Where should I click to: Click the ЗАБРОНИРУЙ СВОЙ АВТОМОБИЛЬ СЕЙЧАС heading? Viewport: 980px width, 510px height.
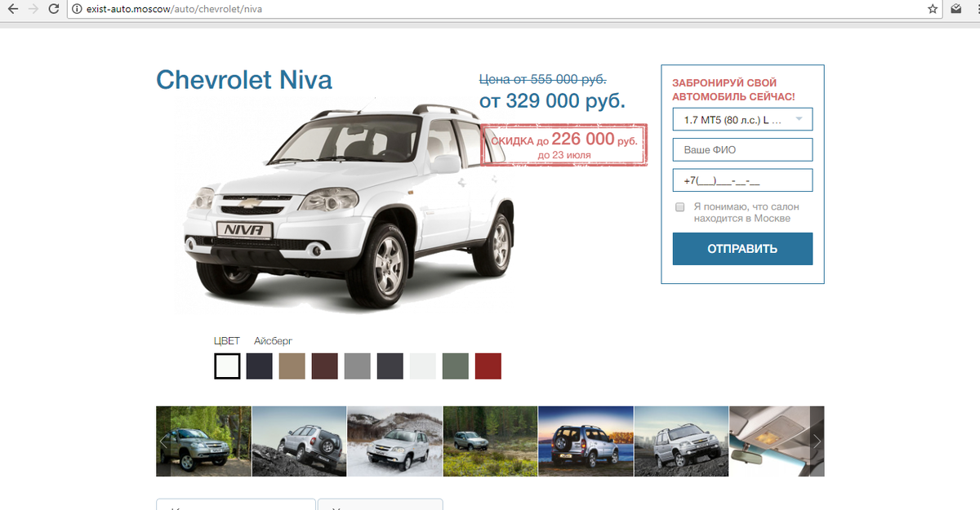(733, 90)
